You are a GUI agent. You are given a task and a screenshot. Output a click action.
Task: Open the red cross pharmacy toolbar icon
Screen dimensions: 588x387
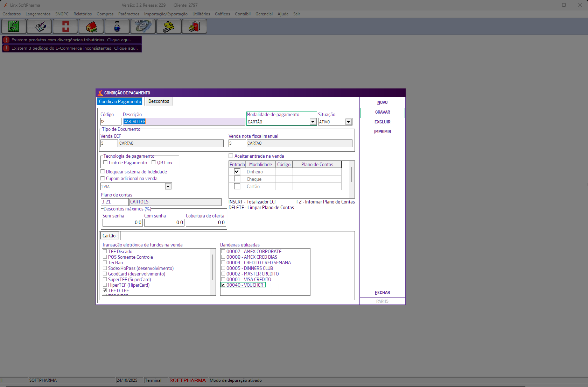tap(66, 26)
